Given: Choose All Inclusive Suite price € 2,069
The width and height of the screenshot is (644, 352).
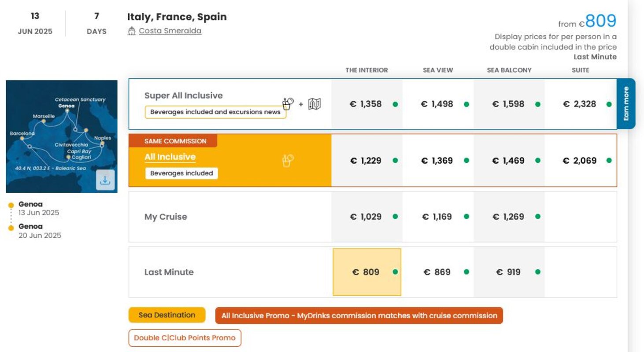Looking at the screenshot, I should tap(581, 161).
